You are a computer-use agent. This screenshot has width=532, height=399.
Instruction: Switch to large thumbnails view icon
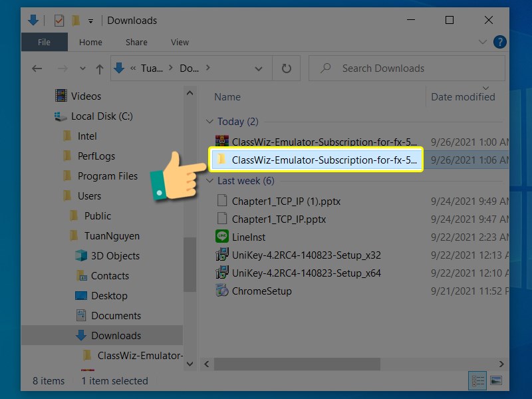pos(495,381)
